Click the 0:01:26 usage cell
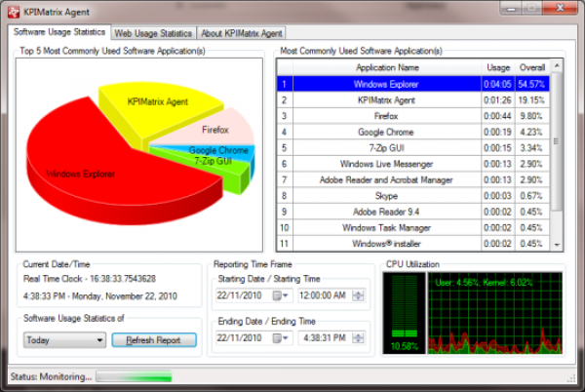Screen dimensions: 585x392 pos(498,100)
